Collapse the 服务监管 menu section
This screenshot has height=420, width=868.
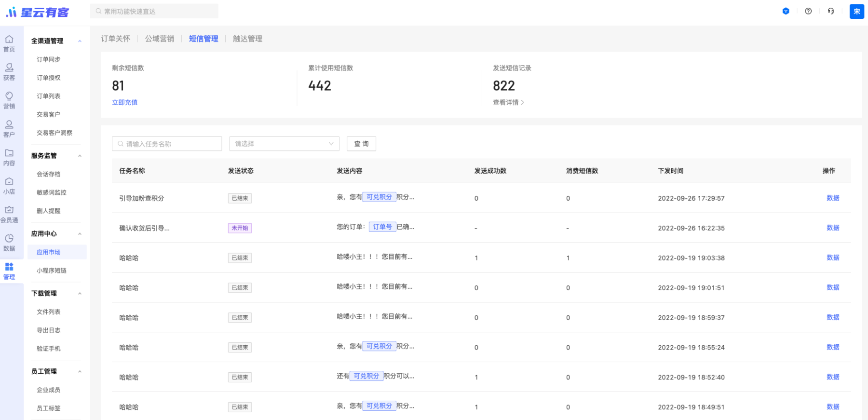[x=80, y=156]
